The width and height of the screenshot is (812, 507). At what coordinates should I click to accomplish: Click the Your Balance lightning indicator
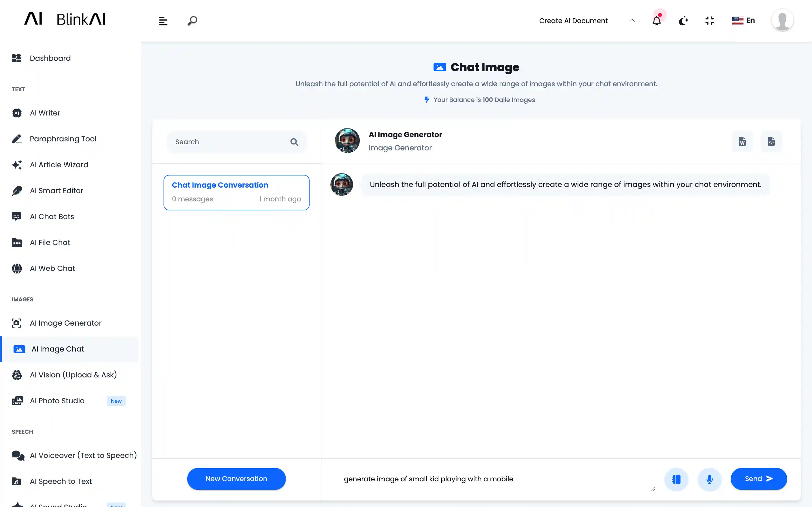pos(427,100)
